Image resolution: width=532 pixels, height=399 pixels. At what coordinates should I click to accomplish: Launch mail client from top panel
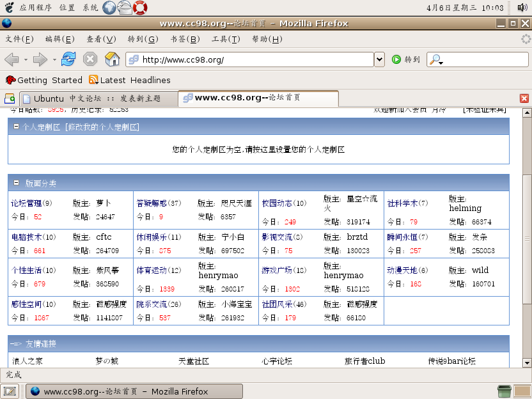[x=125, y=8]
